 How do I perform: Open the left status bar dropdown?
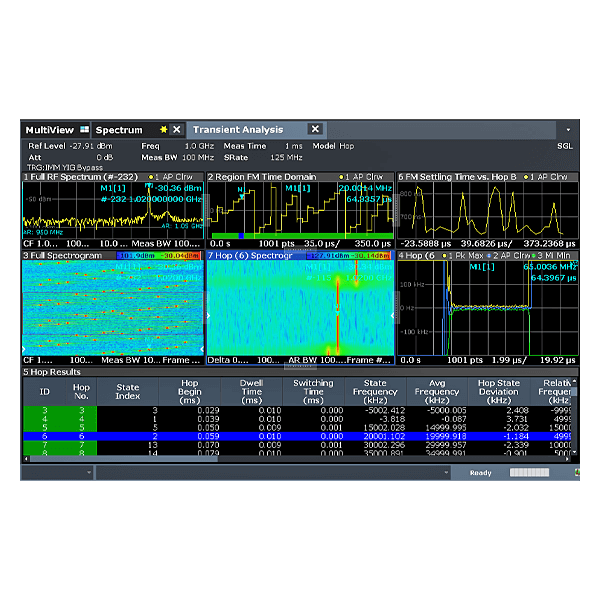point(57,473)
